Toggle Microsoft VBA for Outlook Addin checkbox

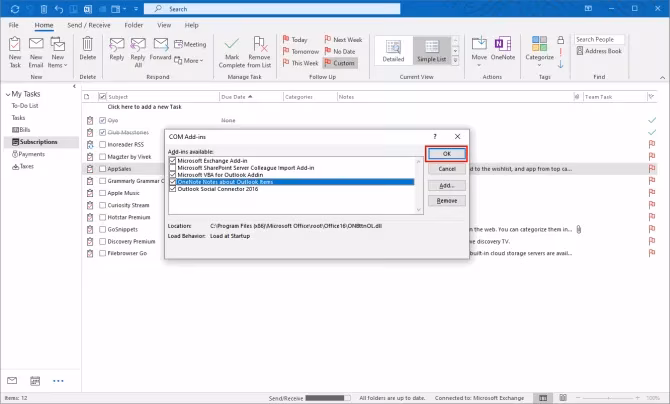coord(173,175)
